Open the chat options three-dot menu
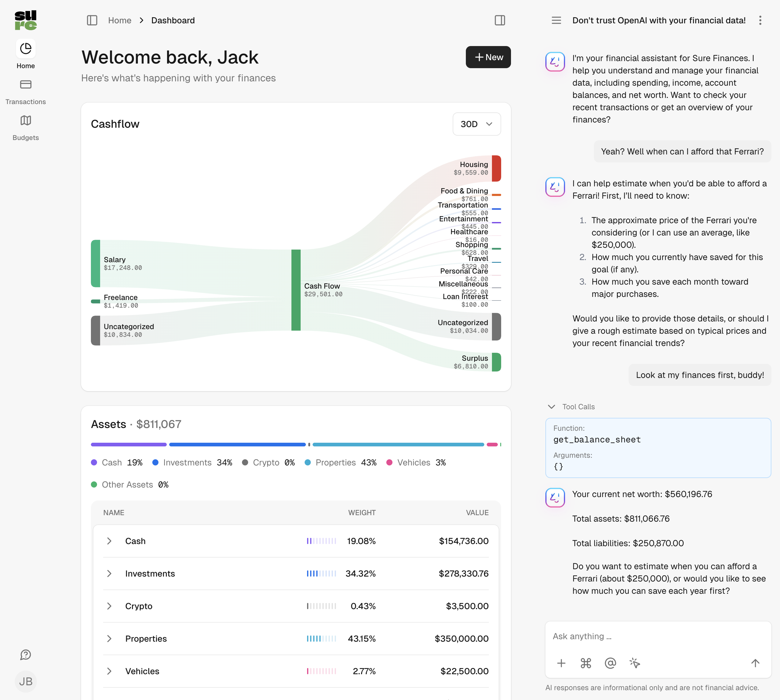The image size is (780, 700). tap(760, 20)
